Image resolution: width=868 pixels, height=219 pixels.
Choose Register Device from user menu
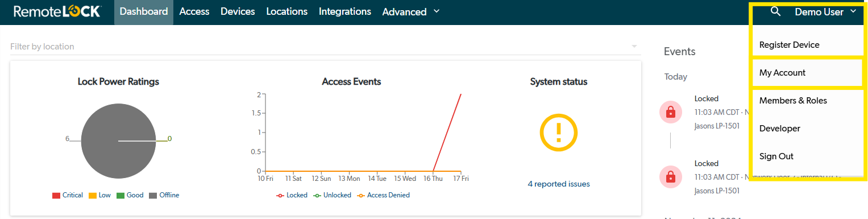point(790,44)
